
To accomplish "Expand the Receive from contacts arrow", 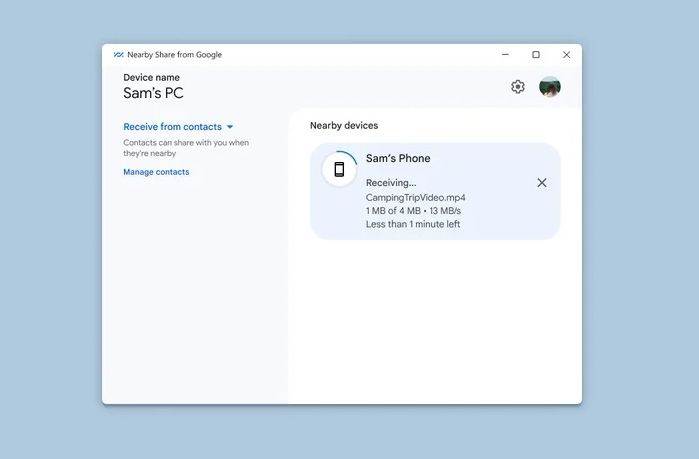I will [x=230, y=127].
